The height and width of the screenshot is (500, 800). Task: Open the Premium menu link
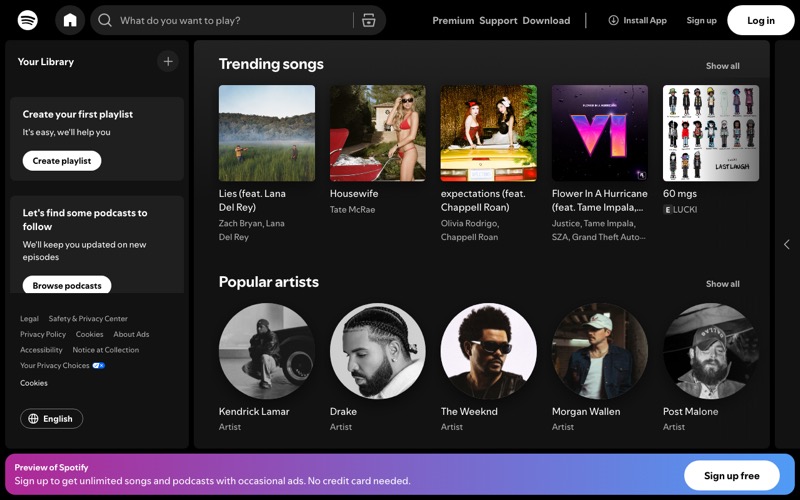(453, 20)
